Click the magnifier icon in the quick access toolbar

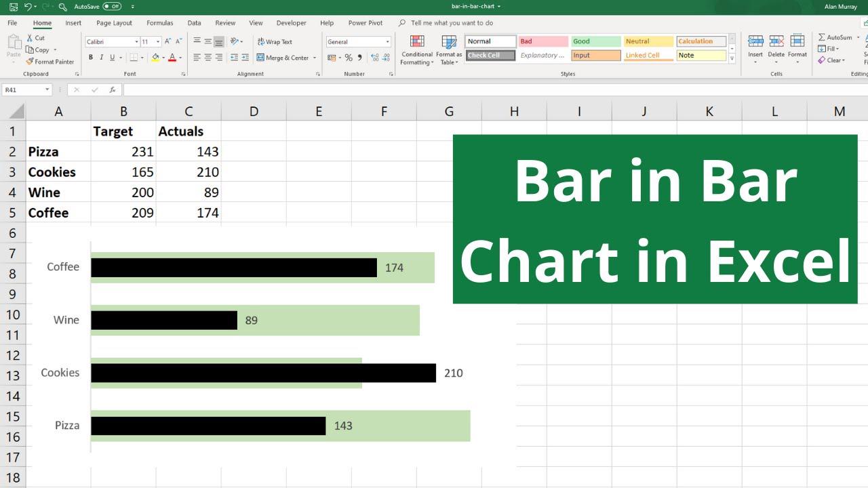(62, 6)
